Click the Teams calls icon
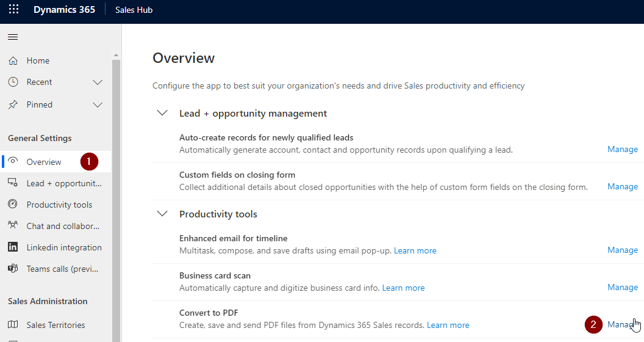The image size is (644, 342). click(13, 269)
